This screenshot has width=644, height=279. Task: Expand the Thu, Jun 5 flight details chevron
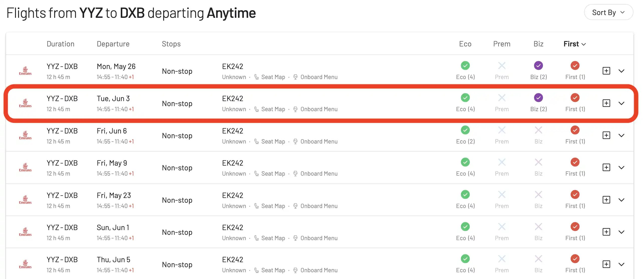click(621, 264)
